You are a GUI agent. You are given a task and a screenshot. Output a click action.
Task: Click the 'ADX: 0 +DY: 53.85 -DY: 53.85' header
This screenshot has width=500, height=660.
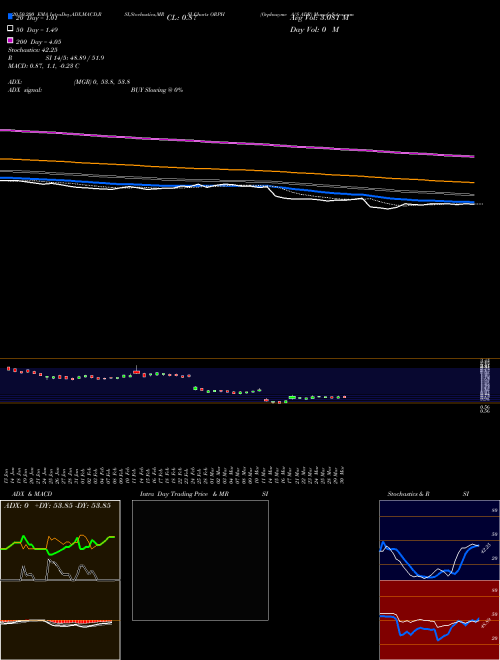point(57,505)
